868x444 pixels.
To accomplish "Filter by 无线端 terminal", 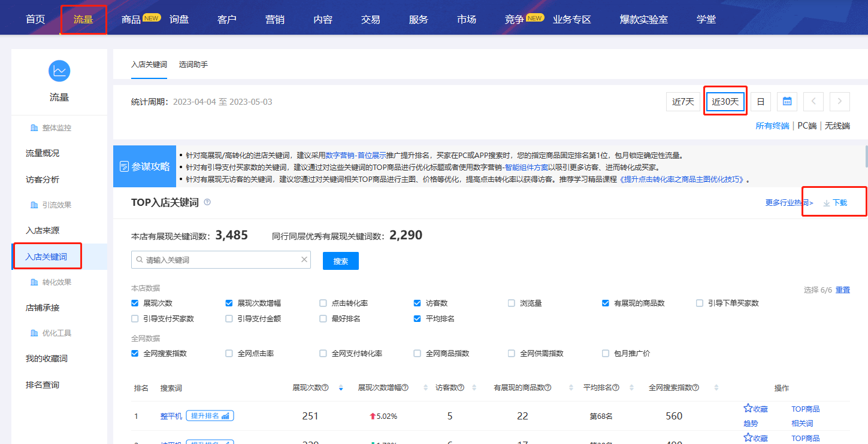I will [837, 126].
